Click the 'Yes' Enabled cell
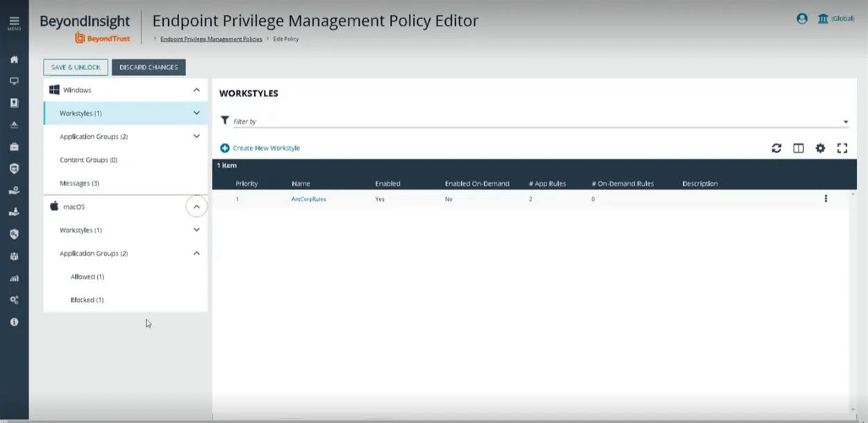The image size is (868, 423). (x=380, y=199)
